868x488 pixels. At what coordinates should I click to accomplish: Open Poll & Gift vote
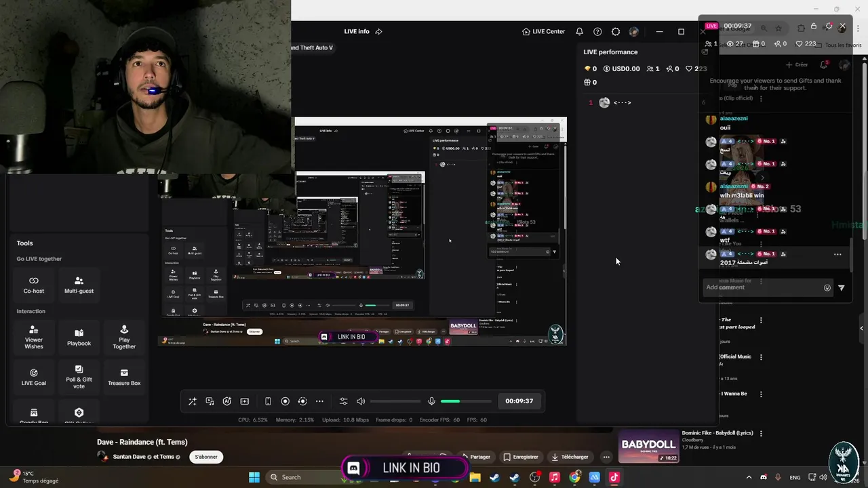79,377
